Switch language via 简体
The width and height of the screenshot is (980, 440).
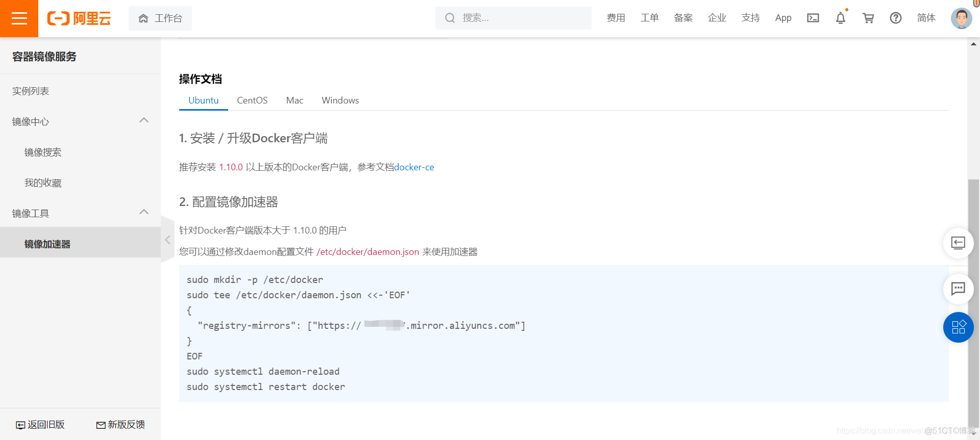pyautogui.click(x=926, y=18)
